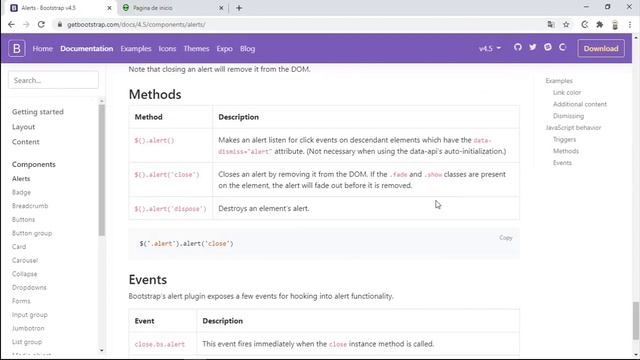Open the v4.5 version dropdown
This screenshot has height=360, width=640.
click(x=489, y=48)
